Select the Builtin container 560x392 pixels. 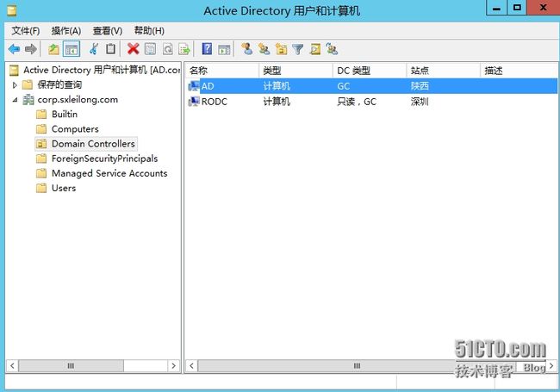pos(65,115)
